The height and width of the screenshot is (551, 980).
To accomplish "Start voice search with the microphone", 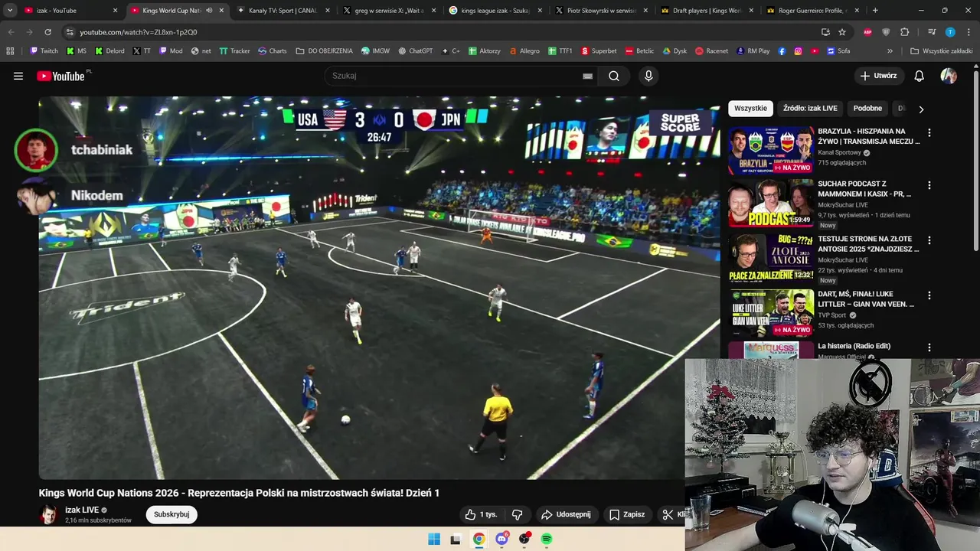I will point(648,76).
